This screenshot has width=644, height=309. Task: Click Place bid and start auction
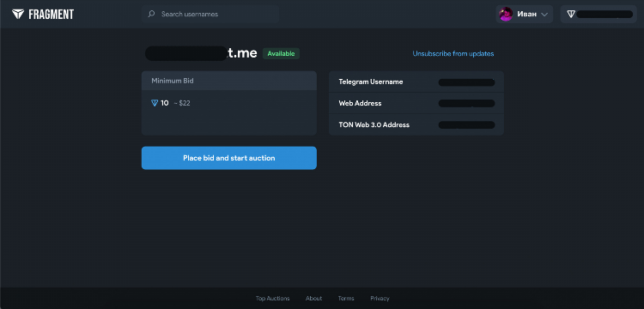click(x=228, y=158)
